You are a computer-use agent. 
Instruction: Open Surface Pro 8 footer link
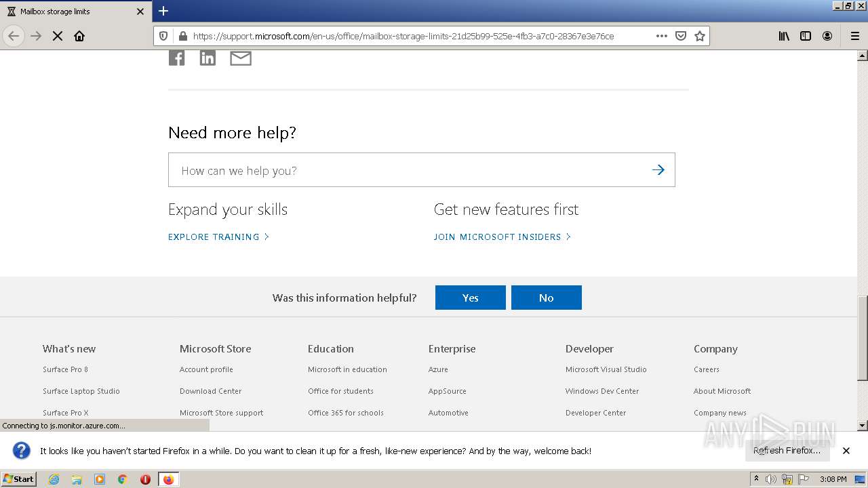point(65,369)
